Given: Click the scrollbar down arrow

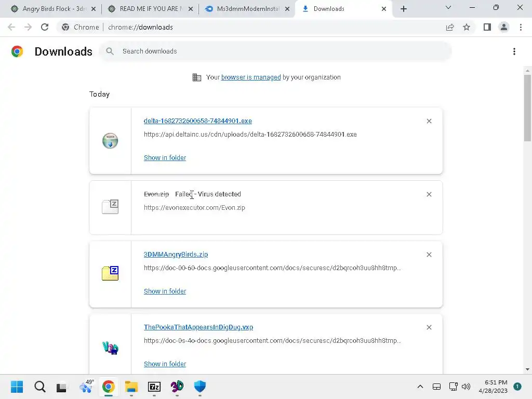Looking at the screenshot, I should tap(527, 369).
